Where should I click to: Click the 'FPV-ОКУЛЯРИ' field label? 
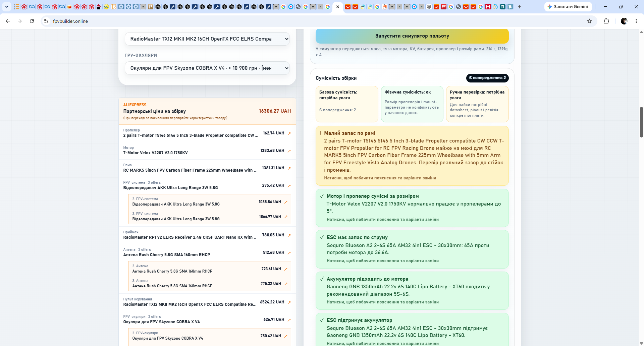pyautogui.click(x=141, y=55)
